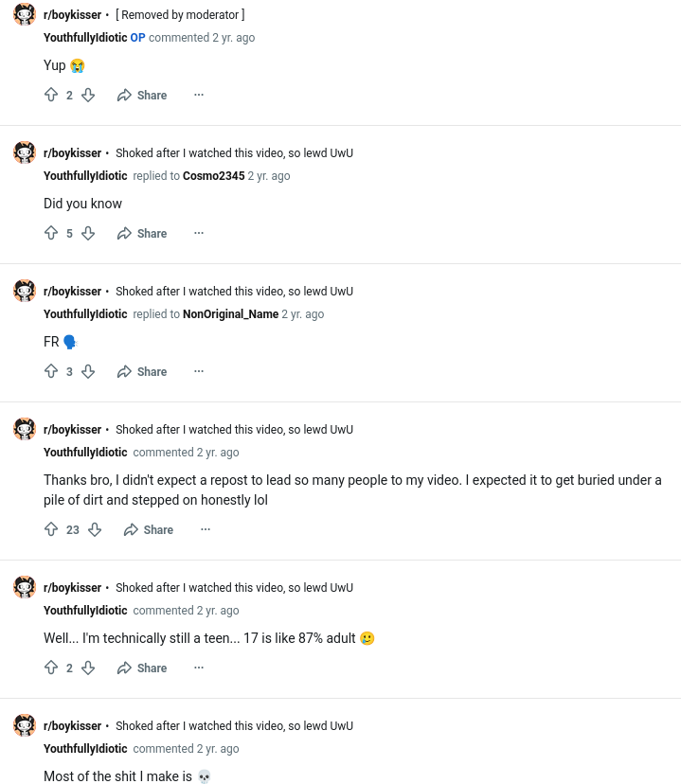681x784 pixels.
Task: Upvote the "FR" comment
Action: point(51,371)
